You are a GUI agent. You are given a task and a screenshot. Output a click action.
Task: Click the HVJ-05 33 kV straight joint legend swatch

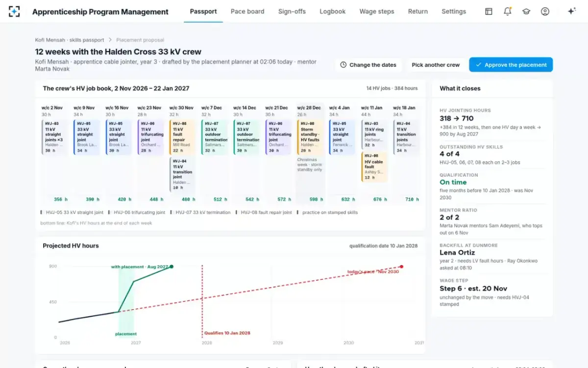coord(41,212)
